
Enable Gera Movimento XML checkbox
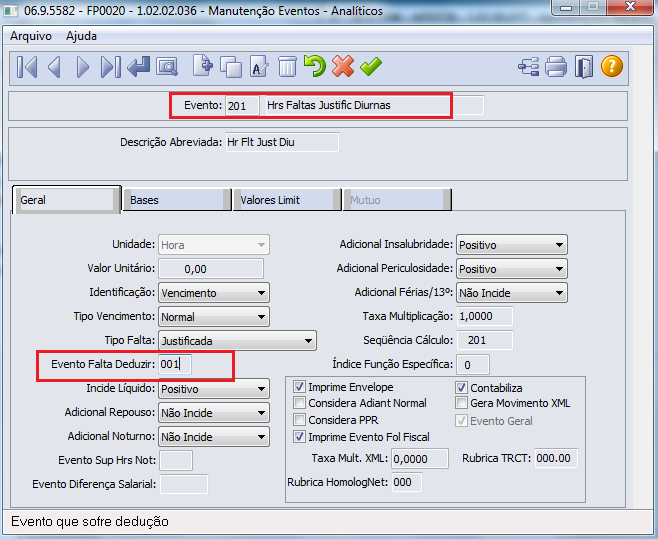[x=461, y=403]
